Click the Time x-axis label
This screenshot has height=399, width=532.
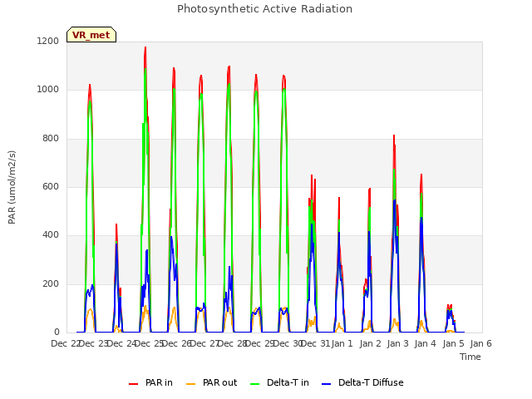click(470, 357)
